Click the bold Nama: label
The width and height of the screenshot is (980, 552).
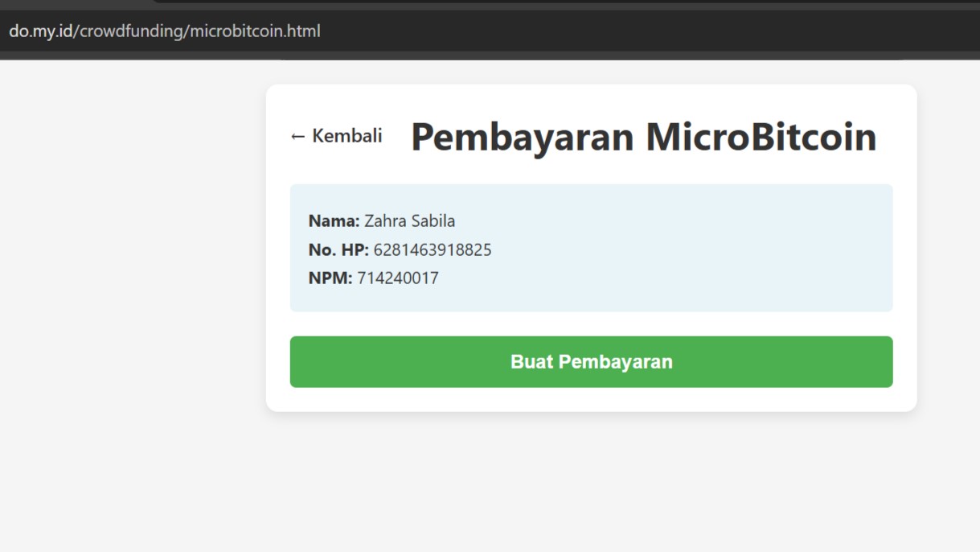pos(334,221)
